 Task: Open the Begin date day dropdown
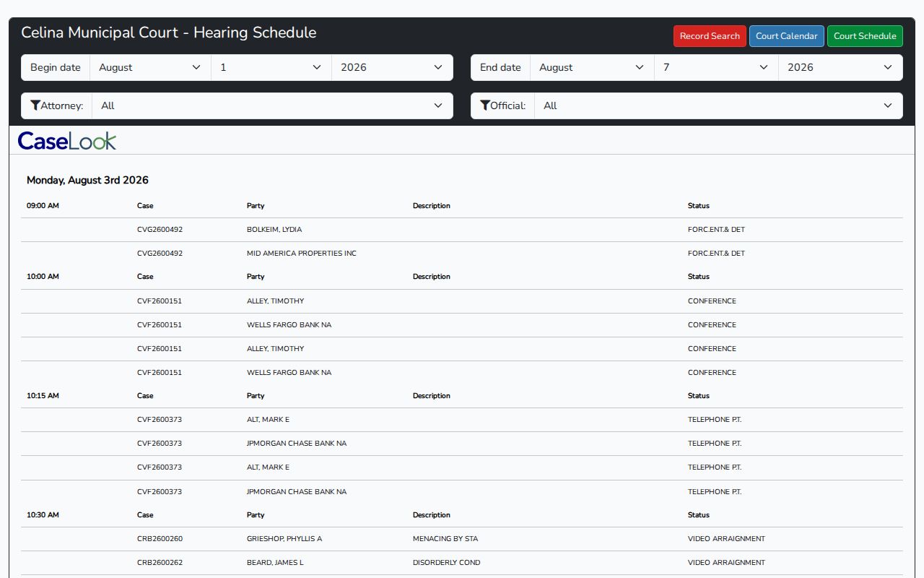click(271, 67)
